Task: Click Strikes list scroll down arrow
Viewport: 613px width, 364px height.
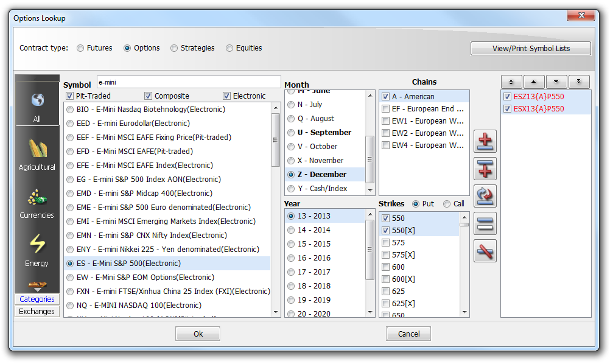Action: [464, 312]
